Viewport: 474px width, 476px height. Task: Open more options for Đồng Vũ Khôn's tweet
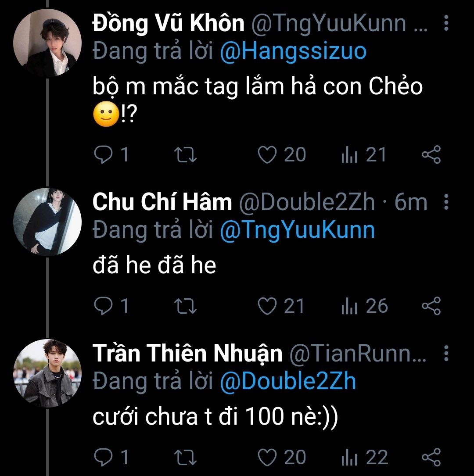tap(446, 24)
